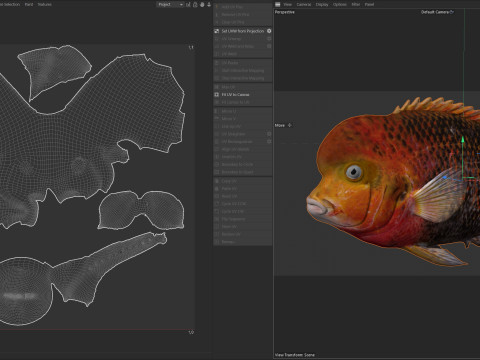Viewport: 480px width, 360px height.
Task: Click the Default Camera label
Action: pyautogui.click(x=435, y=12)
